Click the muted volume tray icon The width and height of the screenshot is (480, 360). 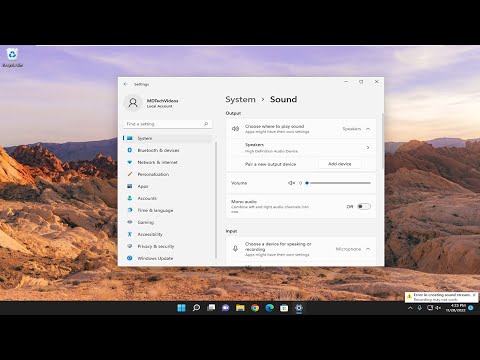coord(438,308)
